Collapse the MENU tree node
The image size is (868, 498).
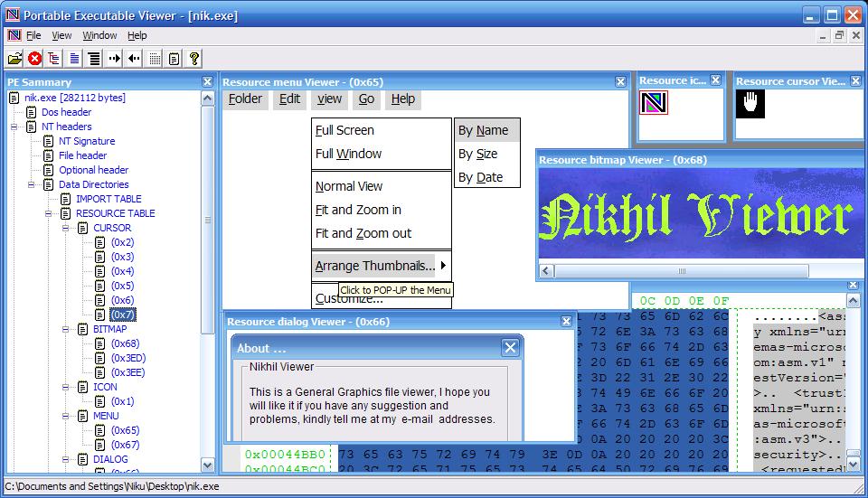coord(65,416)
